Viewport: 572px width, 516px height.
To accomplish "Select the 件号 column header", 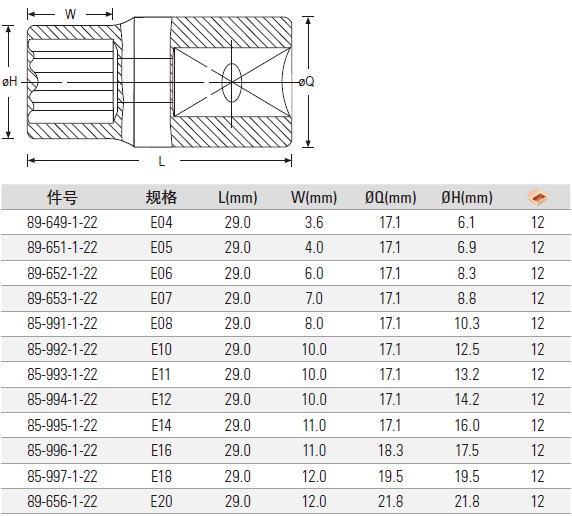I will click(62, 197).
